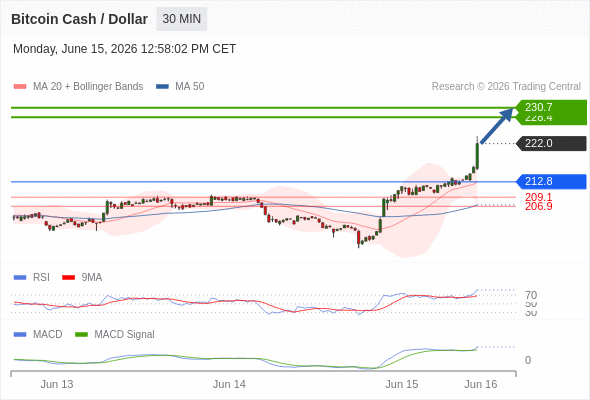The image size is (590, 400).
Task: Click the 30 MIN timeframe badge
Action: [x=181, y=19]
